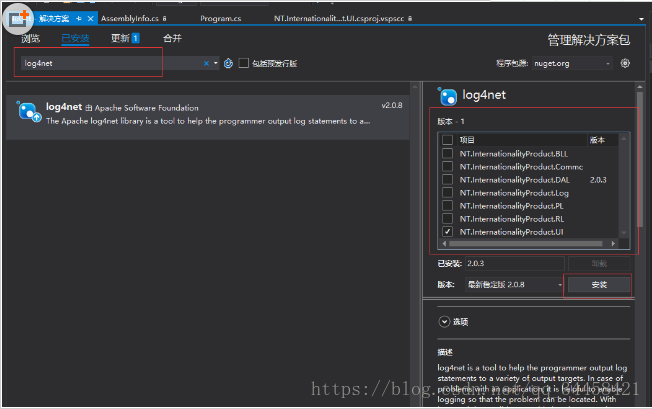Click the project column header
Image resolution: width=652 pixels, height=409 pixels.
click(x=522, y=140)
